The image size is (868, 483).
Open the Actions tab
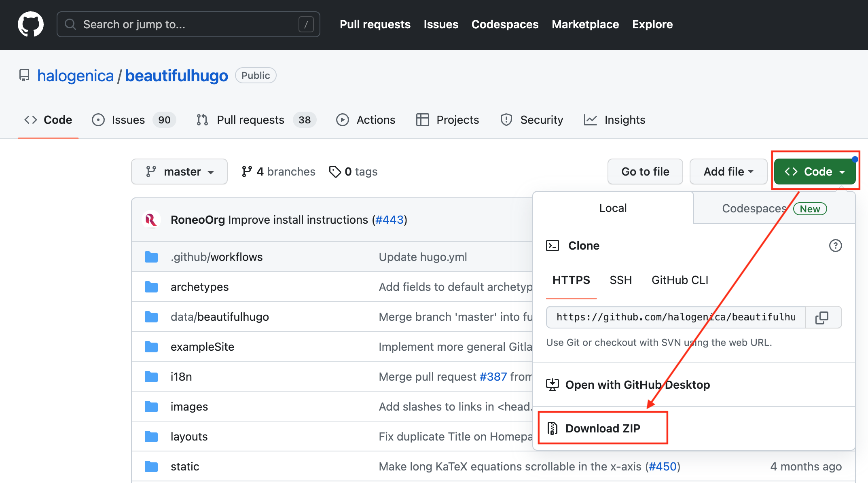point(366,120)
